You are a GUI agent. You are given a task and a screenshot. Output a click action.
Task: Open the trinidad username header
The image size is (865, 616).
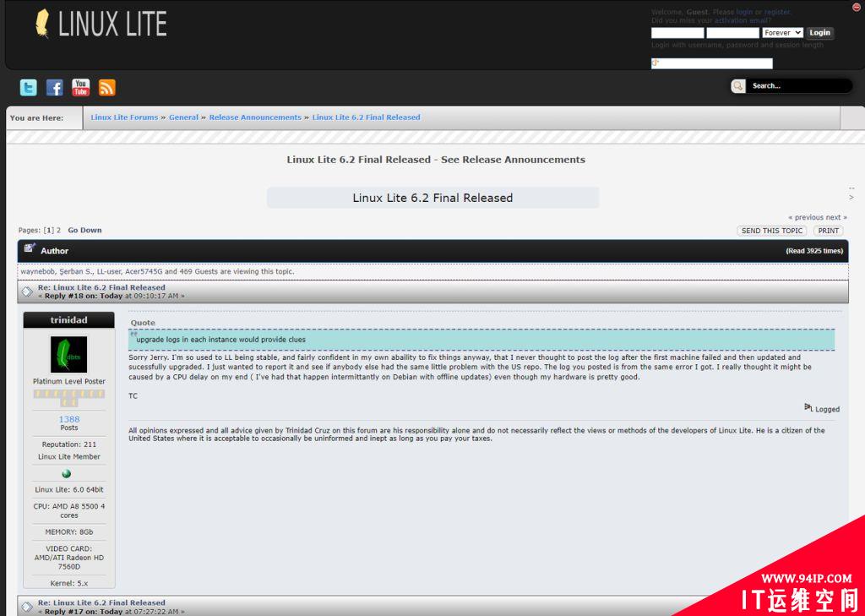pos(69,319)
